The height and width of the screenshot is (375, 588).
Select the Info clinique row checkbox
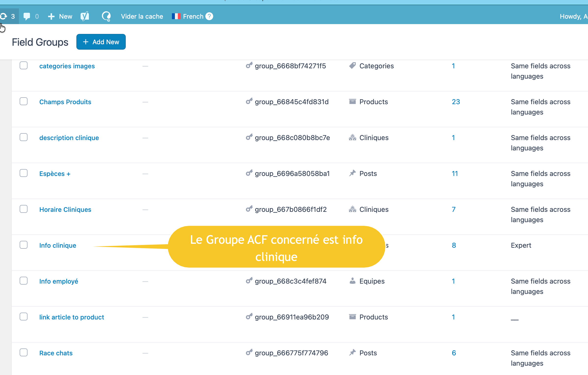point(24,245)
